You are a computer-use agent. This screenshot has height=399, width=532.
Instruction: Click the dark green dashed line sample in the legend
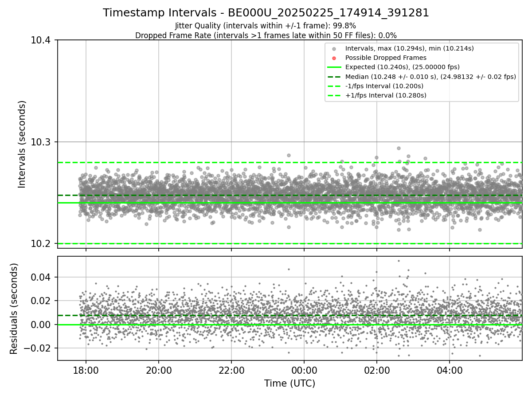coord(334,77)
